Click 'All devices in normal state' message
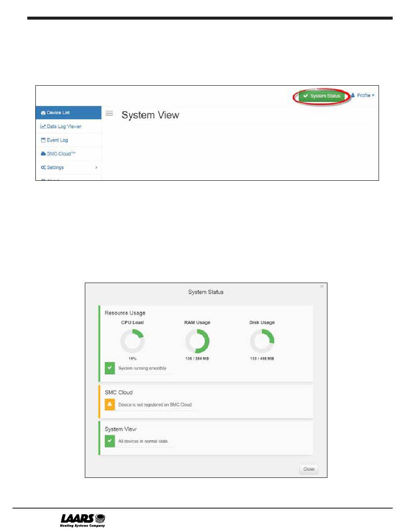405x532 pixels. (x=143, y=441)
